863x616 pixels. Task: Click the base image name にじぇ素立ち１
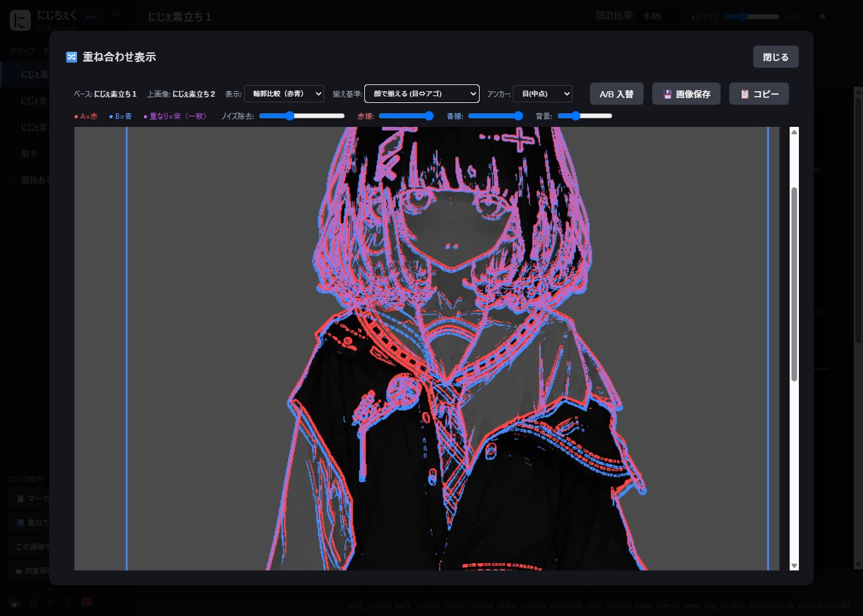click(115, 94)
